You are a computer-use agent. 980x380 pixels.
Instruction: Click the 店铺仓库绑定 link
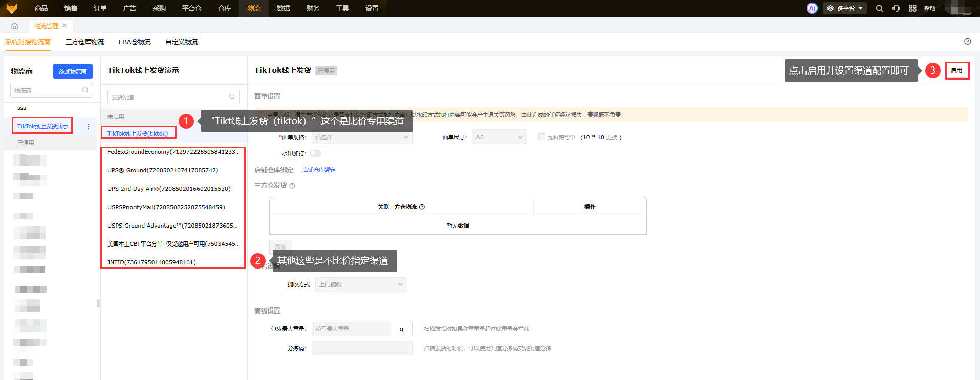(319, 170)
